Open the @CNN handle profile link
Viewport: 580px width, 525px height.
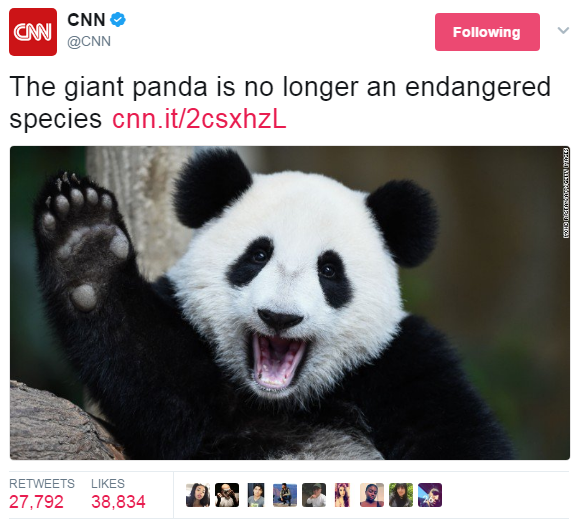point(89,41)
